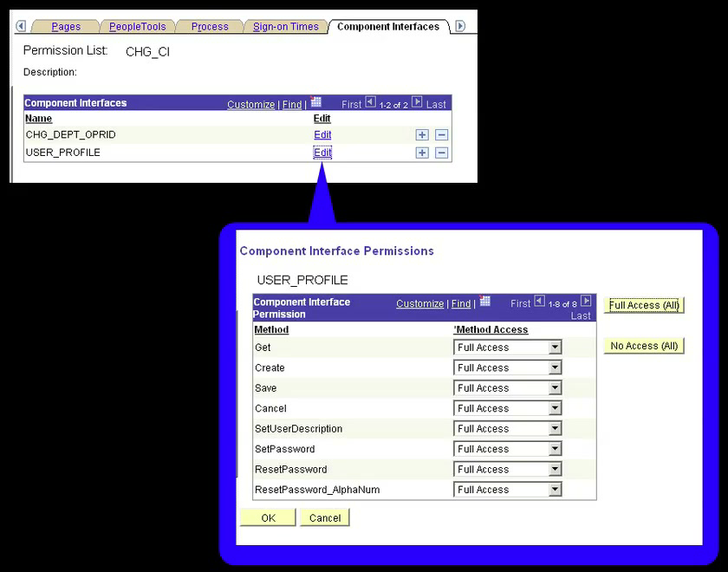Edit CHG_DEPT_OPRID component interface
Viewport: 728px width, 572px height.
[x=322, y=134]
